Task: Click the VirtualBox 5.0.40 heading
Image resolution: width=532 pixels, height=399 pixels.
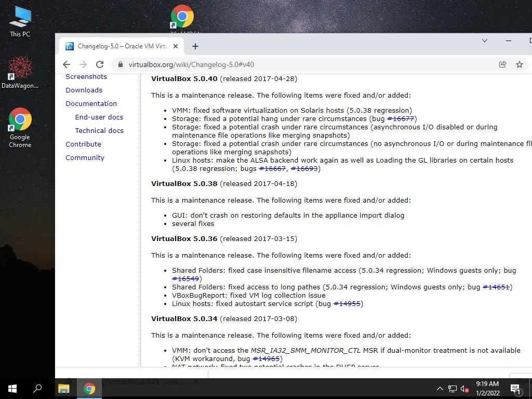Action: point(184,79)
